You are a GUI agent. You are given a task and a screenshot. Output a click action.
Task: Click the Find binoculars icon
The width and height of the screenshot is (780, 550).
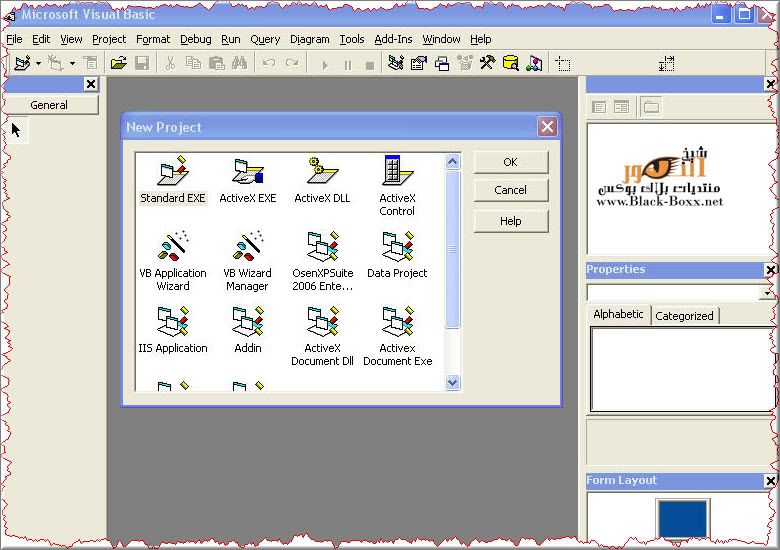click(239, 63)
